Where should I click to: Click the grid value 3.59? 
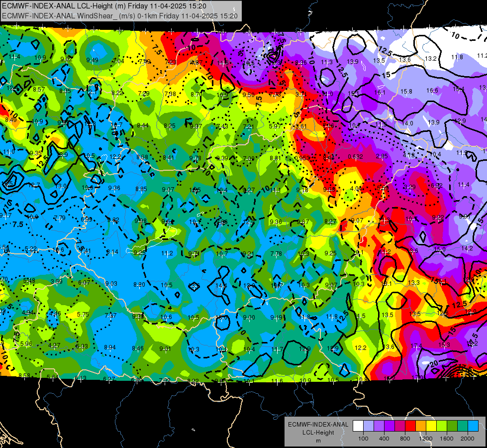click(x=57, y=281)
